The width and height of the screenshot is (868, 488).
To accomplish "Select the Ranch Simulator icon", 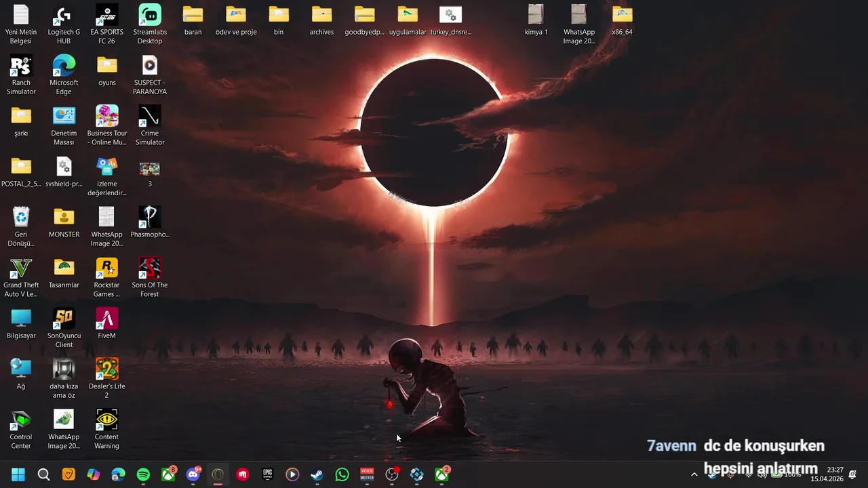I will (x=21, y=75).
